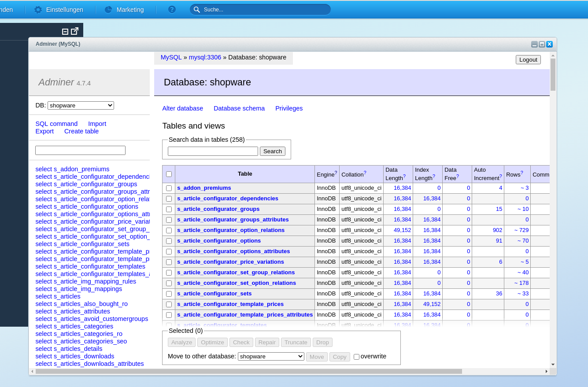Click the horizontal scrollbar thumb in Adminer
Image resolution: width=588 pixels, height=387 pixels.
click(249, 372)
